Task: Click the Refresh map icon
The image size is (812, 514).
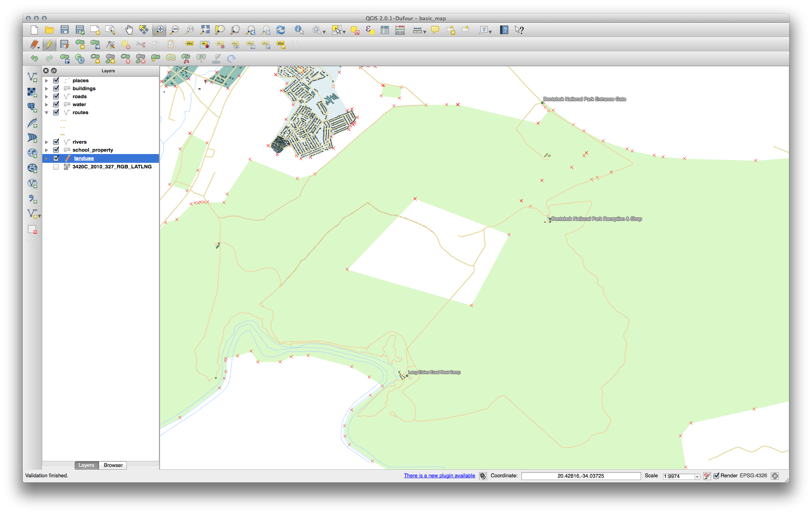Action: pyautogui.click(x=281, y=30)
